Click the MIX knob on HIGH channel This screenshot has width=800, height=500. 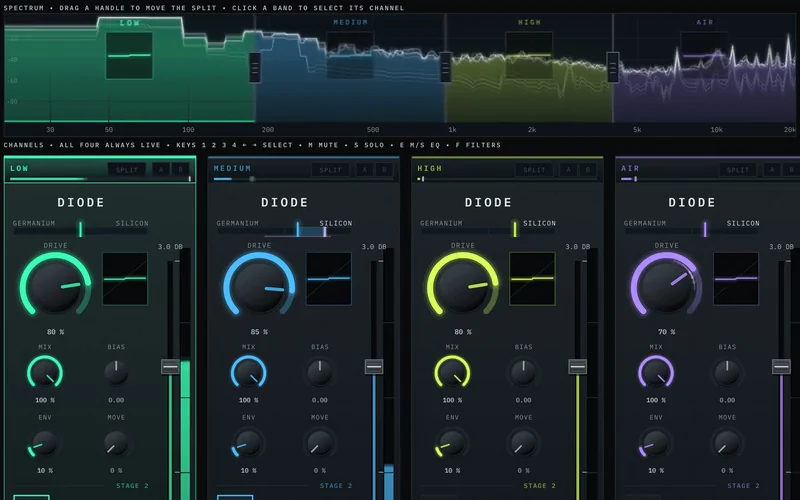452,372
